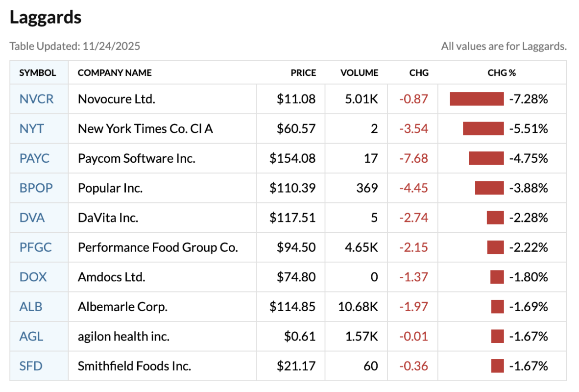
Task: Open the NVCR ticker symbol link
Action: click(36, 99)
